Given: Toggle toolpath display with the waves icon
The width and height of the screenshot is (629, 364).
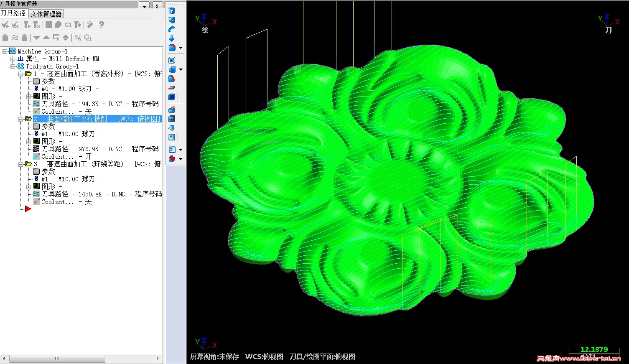Looking at the screenshot, I should pyautogui.click(x=15, y=38).
